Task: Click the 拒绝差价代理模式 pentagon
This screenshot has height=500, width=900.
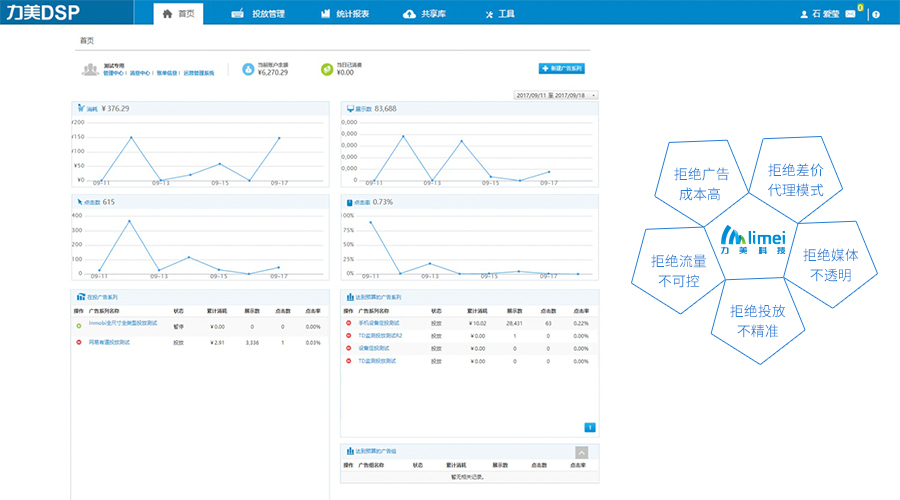Action: point(796,179)
